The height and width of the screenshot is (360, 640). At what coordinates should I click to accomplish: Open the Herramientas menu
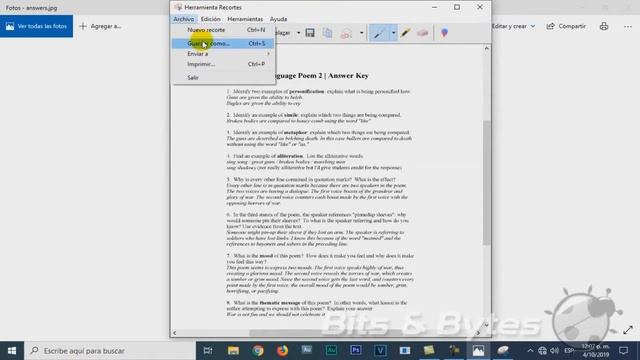[x=245, y=19]
